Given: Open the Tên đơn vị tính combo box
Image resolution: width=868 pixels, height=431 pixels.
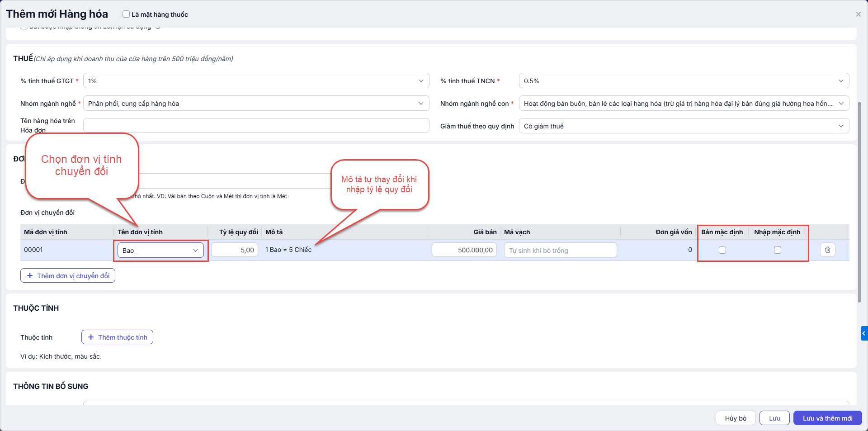Looking at the screenshot, I should click(x=160, y=251).
